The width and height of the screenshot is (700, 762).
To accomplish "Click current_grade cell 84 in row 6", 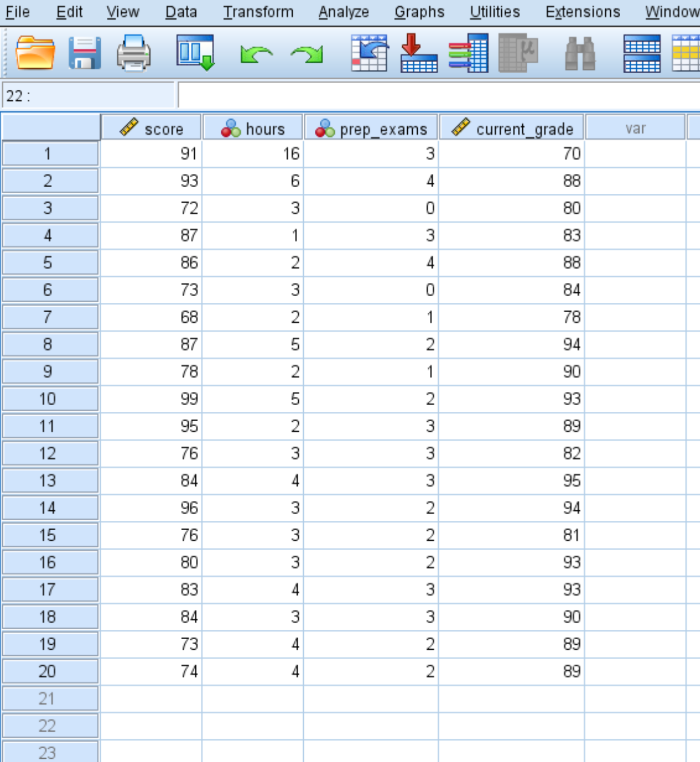I will [x=512, y=290].
